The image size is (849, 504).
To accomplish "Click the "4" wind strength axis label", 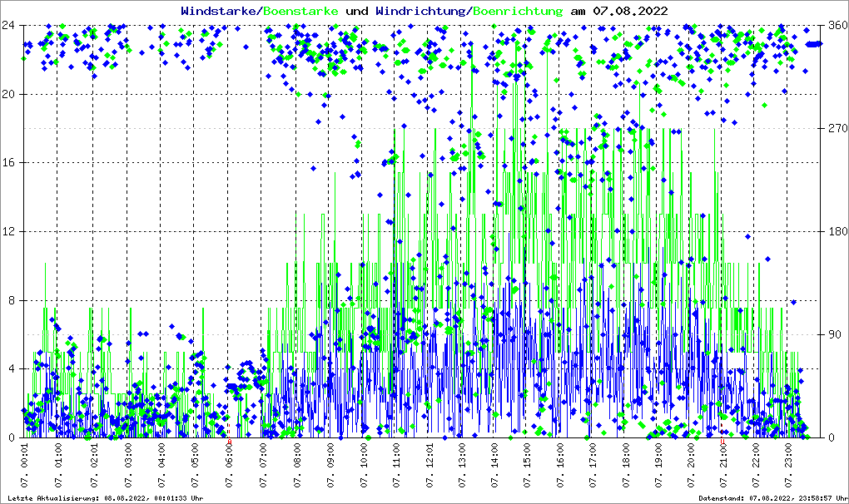I will [x=12, y=368].
